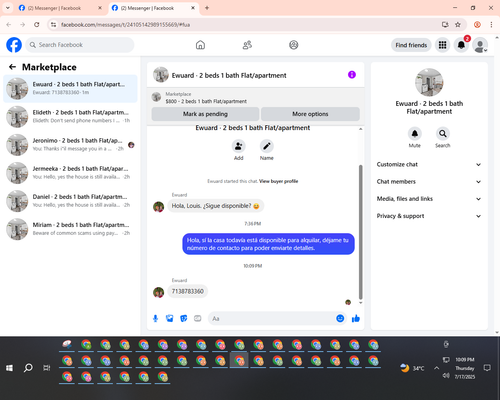Open the emoji picker in message box
Screen dimensions: 500x400
(340, 318)
